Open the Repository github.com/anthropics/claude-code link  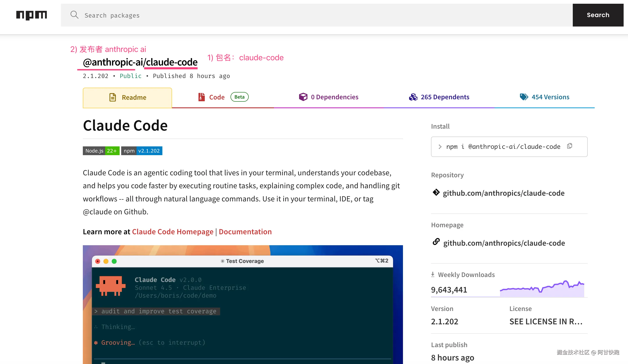[504, 193]
